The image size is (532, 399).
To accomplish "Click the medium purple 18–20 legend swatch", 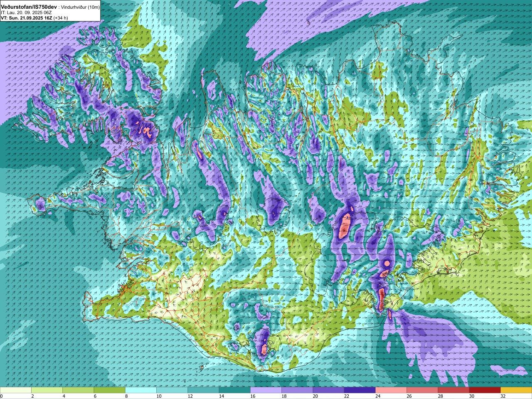I will pos(297,390).
